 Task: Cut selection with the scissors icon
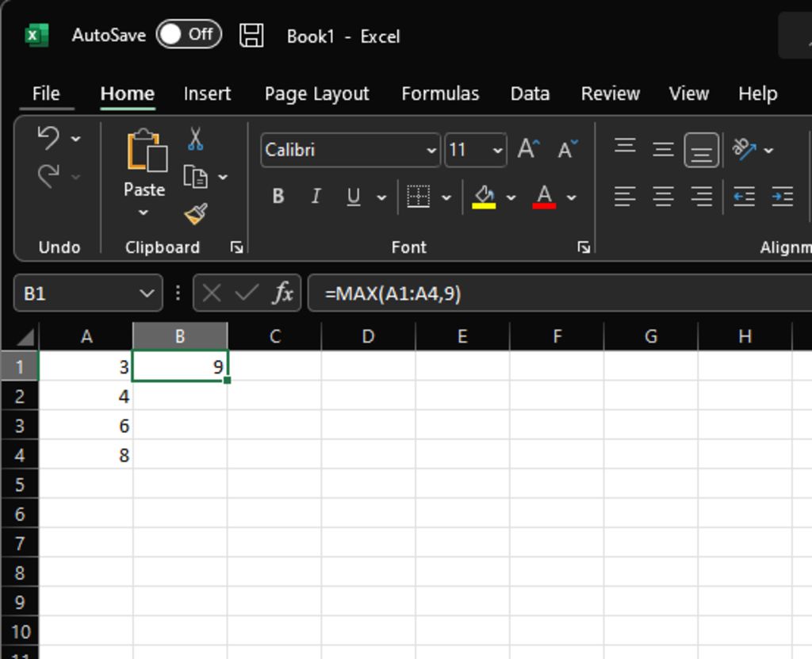pyautogui.click(x=195, y=139)
